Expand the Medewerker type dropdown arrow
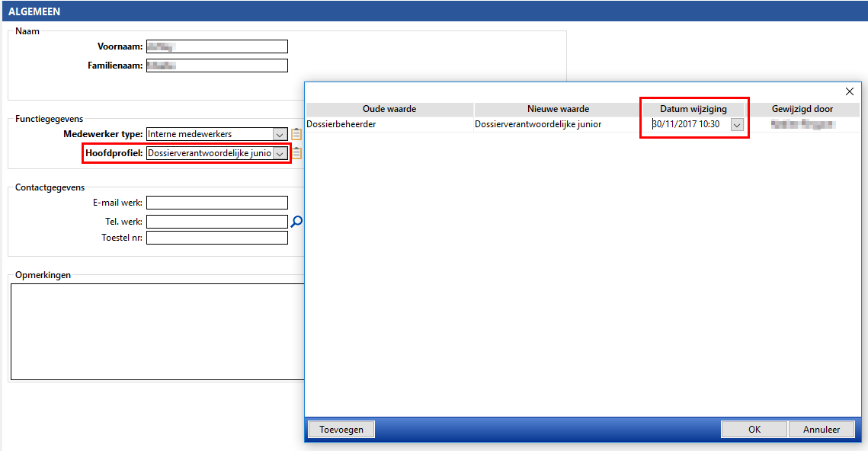Screen dimensions: 868x451 click(x=280, y=135)
